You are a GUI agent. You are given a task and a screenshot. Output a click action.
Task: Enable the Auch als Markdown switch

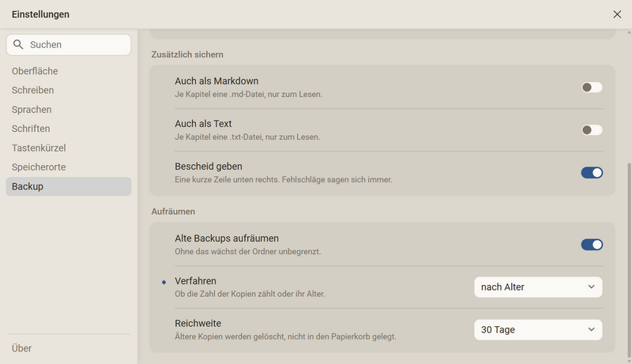(x=592, y=88)
